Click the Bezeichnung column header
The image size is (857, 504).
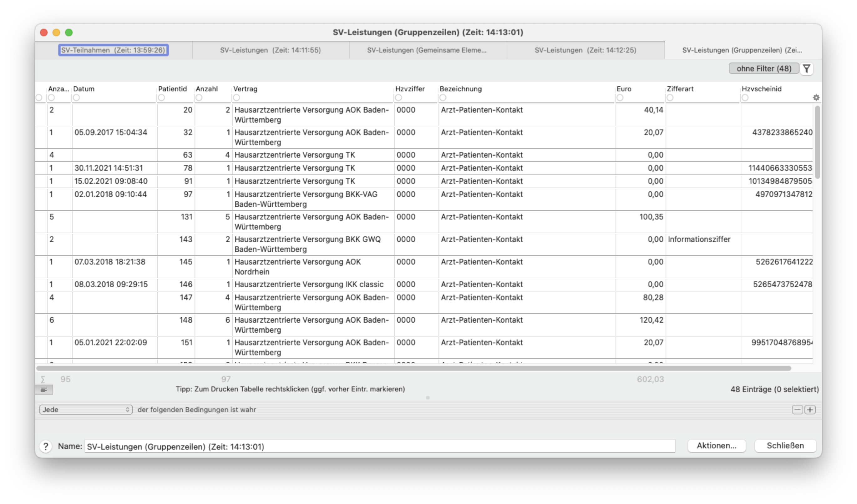click(x=461, y=89)
